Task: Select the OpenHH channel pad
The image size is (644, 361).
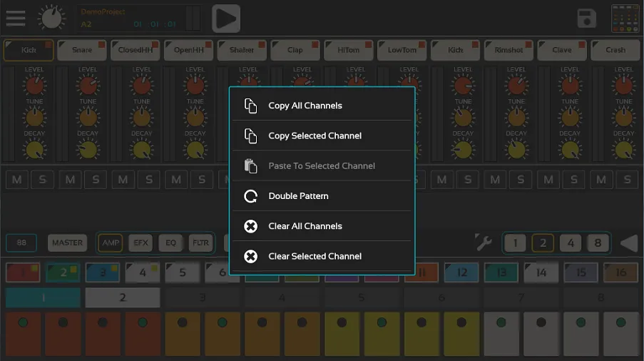Action: (x=188, y=50)
